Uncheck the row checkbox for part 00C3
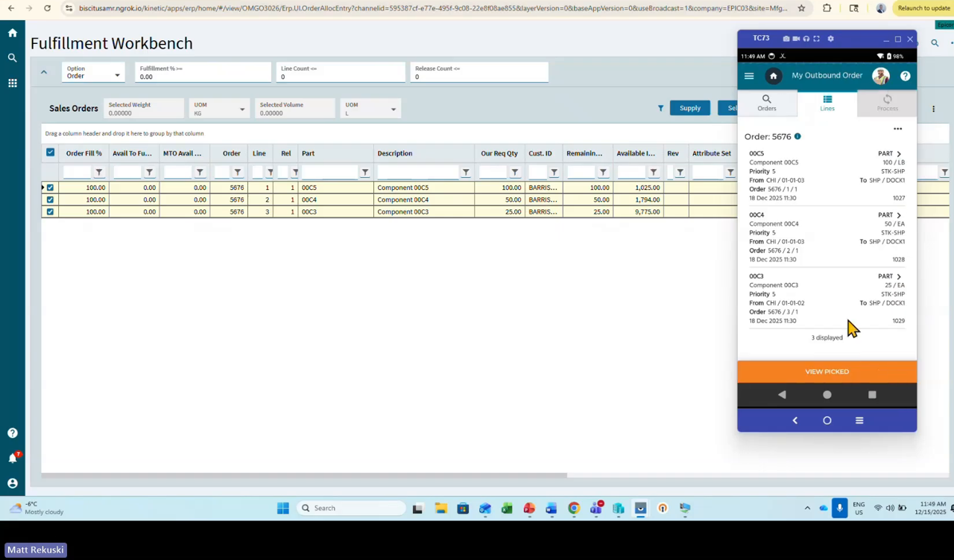The width and height of the screenshot is (954, 560). point(50,211)
